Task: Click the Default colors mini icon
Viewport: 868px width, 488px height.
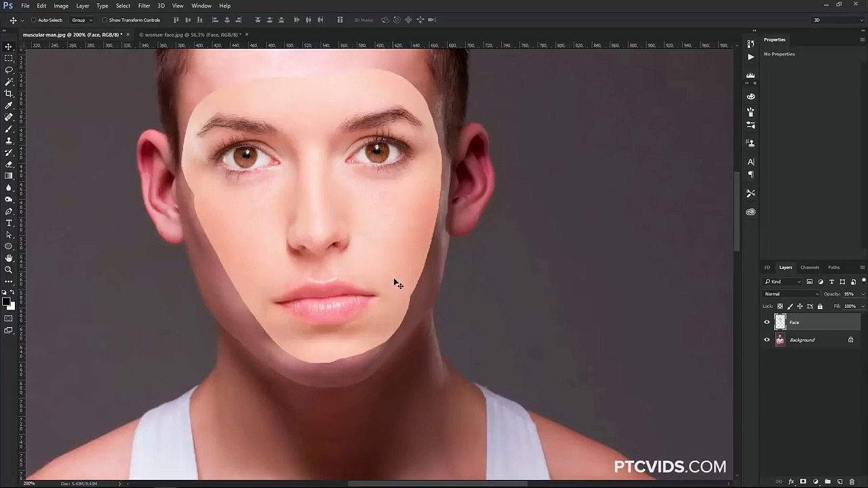Action: pos(5,293)
